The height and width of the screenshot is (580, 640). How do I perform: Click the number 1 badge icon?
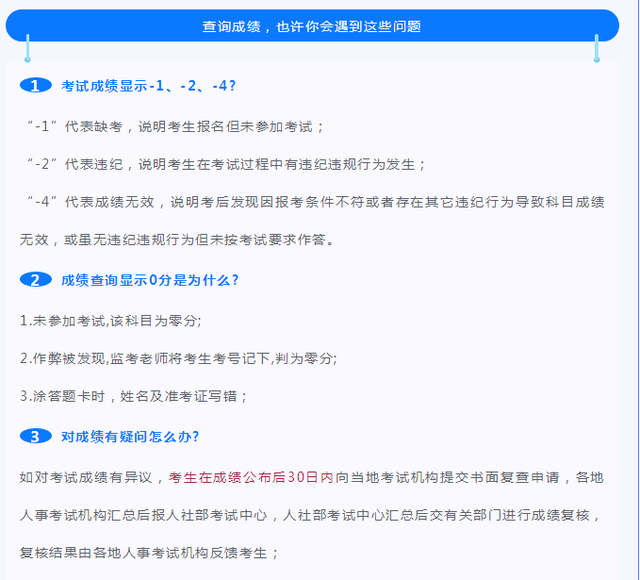[36, 85]
